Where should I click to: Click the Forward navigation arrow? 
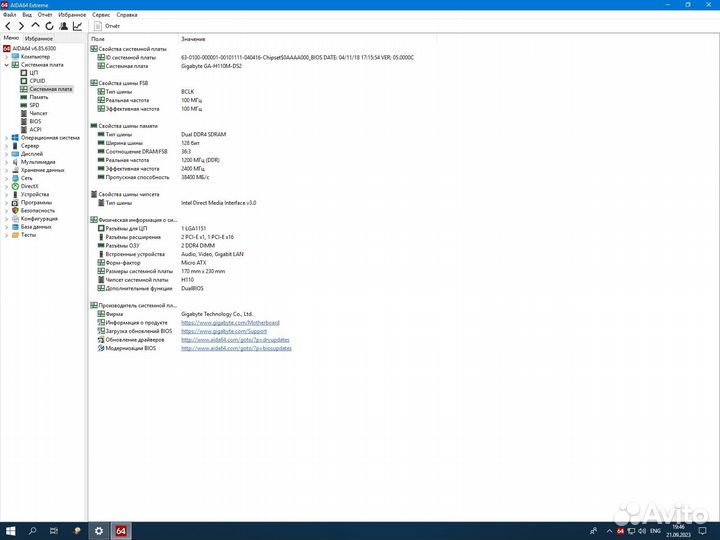pos(22,26)
